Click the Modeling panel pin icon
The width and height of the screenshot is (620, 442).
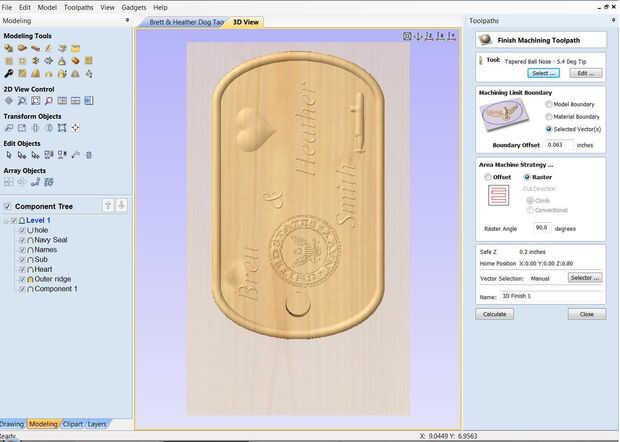[127, 20]
